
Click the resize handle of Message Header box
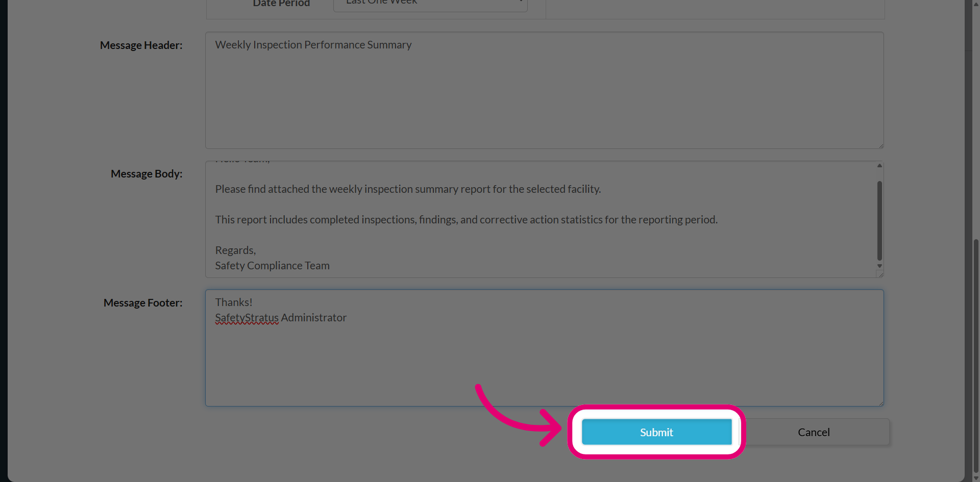coord(881,146)
